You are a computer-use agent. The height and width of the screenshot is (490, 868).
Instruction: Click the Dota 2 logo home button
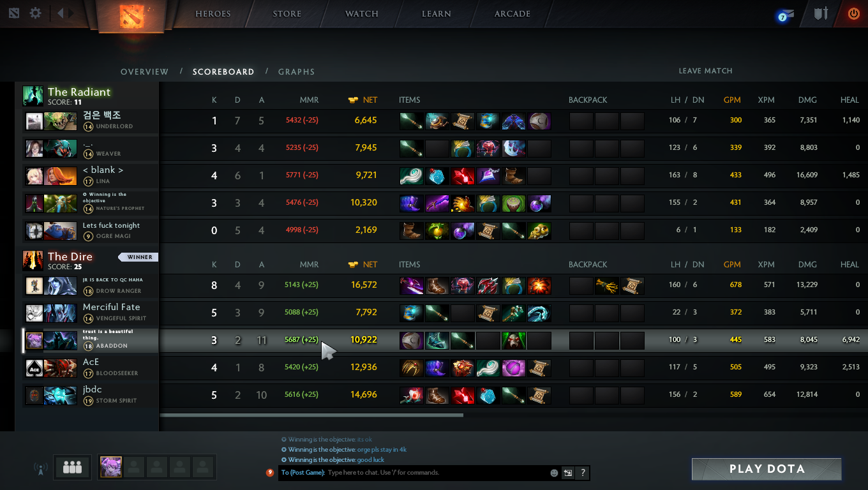[x=131, y=15]
